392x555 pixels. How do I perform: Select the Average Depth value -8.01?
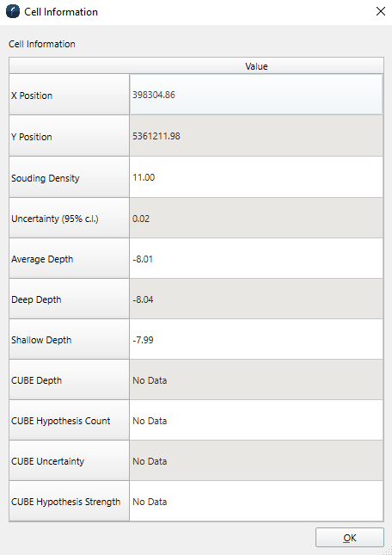point(256,258)
